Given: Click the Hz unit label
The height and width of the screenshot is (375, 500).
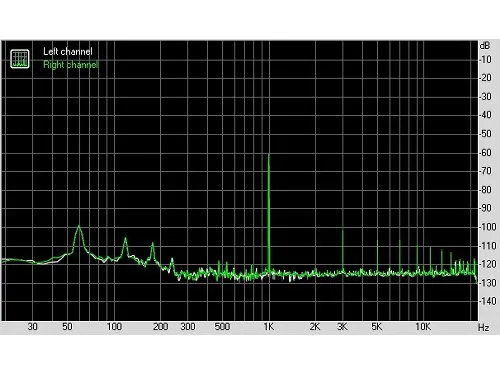Looking at the screenshot, I should (483, 327).
